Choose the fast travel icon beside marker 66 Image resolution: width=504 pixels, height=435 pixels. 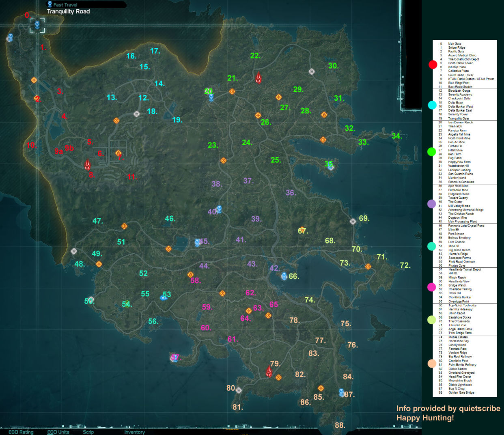284,276
